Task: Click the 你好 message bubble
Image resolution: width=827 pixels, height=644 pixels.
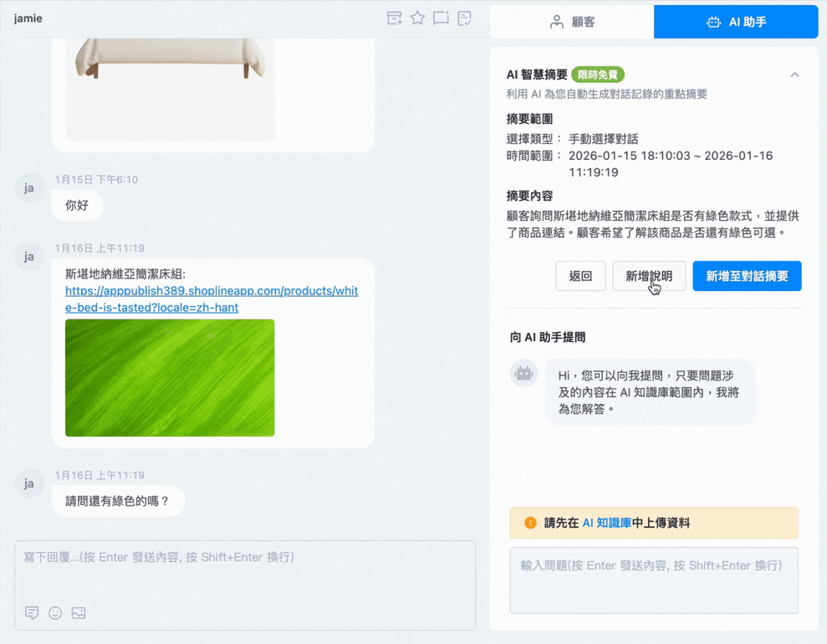Action: (x=77, y=205)
